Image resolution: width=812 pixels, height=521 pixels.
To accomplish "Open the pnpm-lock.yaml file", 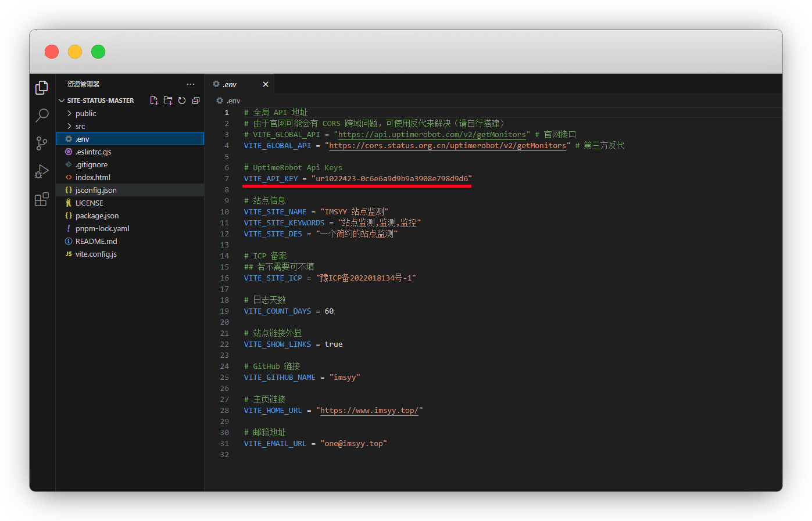I will pos(130,228).
